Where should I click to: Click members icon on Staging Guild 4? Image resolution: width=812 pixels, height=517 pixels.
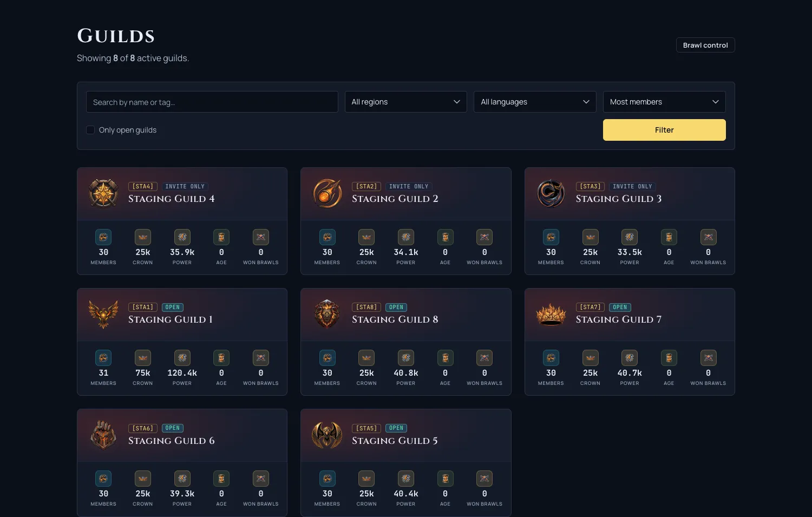point(103,237)
